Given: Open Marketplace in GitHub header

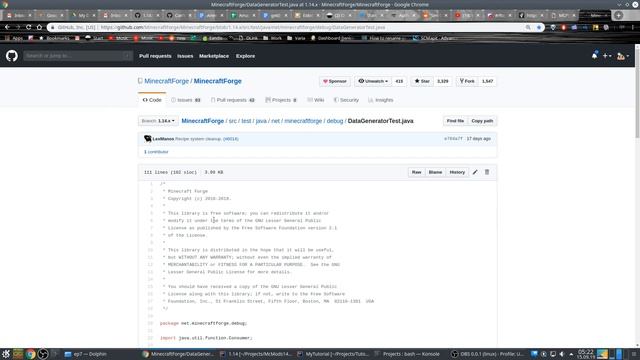Looking at the screenshot, I should coord(214,56).
